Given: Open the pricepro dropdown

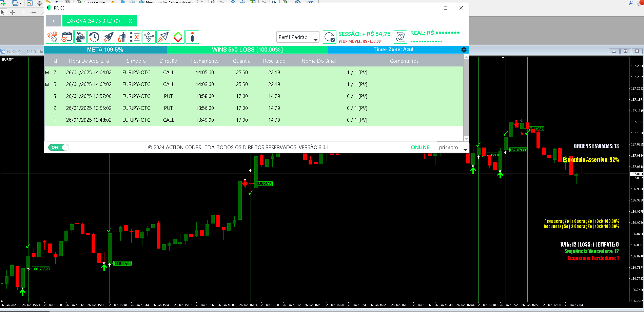Looking at the screenshot, I should (x=452, y=148).
